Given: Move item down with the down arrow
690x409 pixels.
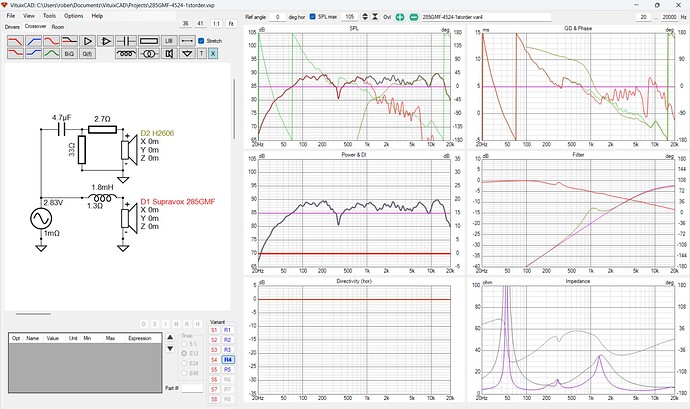Looking at the screenshot, I should [170, 349].
